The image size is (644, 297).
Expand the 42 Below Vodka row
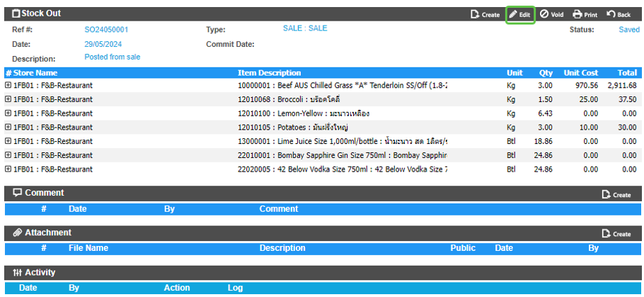click(8, 169)
